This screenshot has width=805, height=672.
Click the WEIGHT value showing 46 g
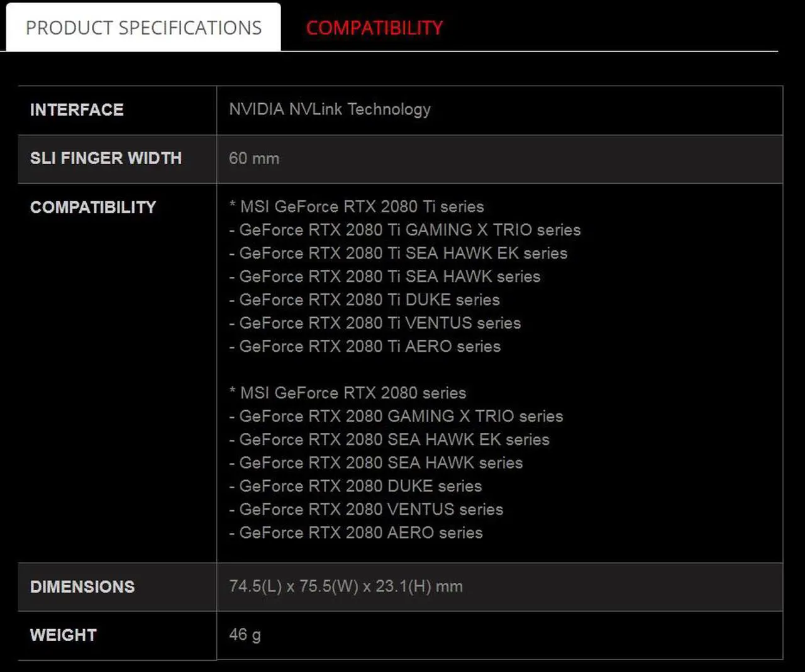point(243,635)
